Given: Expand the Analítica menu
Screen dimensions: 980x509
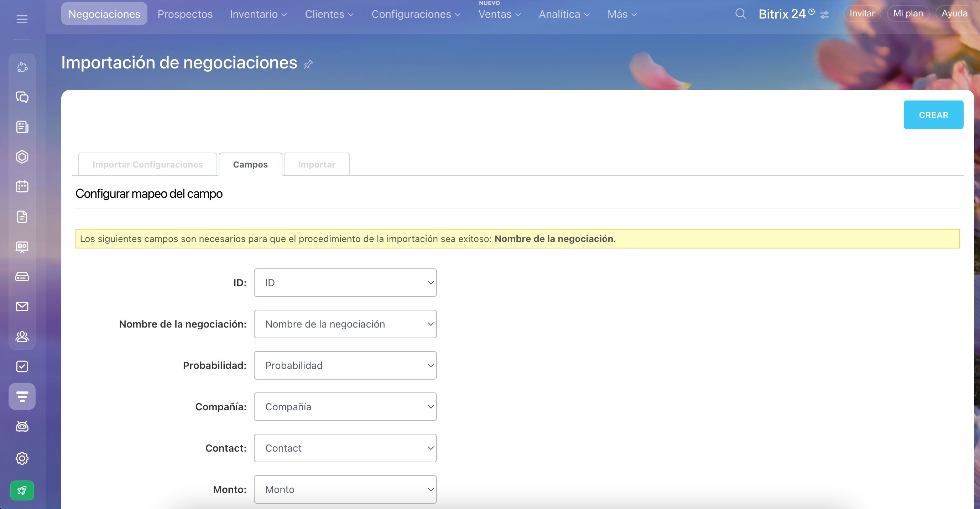Looking at the screenshot, I should click(564, 14).
